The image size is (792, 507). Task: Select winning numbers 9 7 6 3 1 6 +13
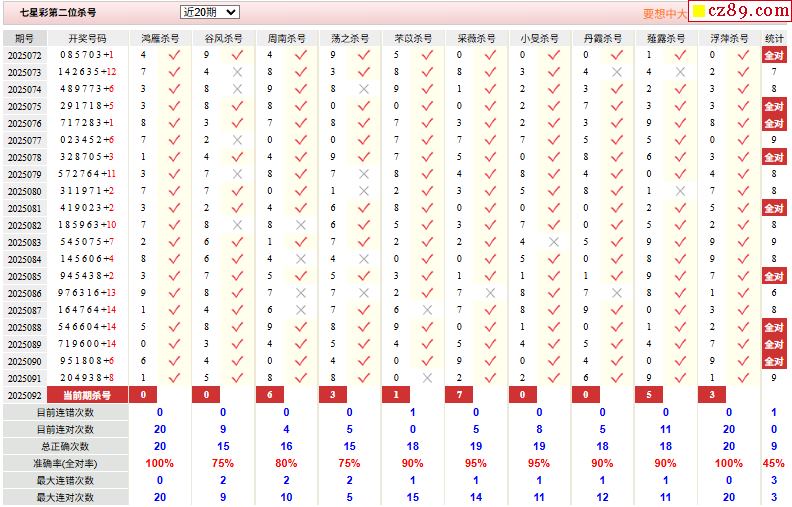(x=87, y=293)
